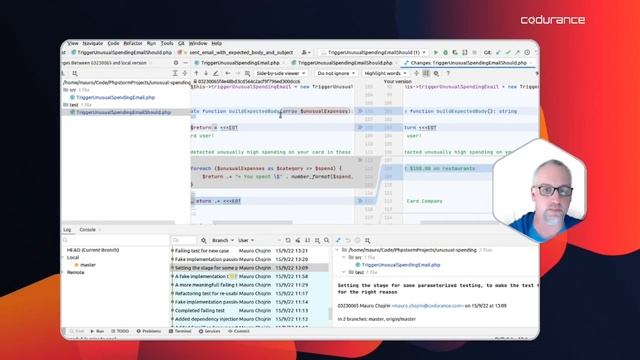Open the Do not ignore dropdown

(x=336, y=73)
